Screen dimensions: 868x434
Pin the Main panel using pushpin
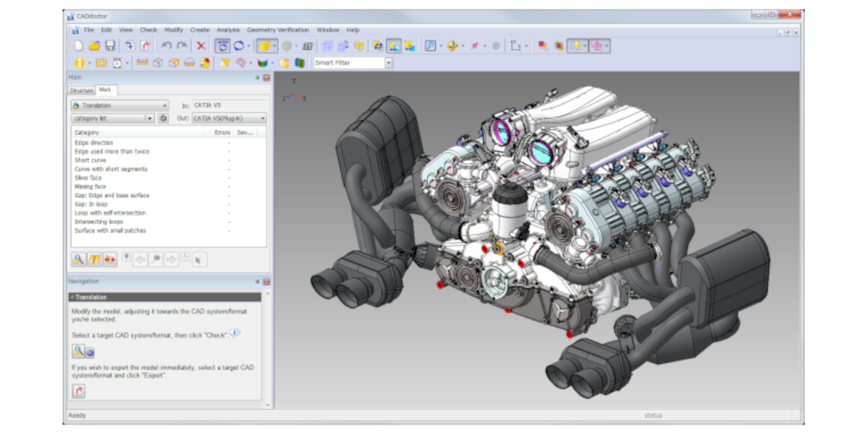(x=257, y=77)
